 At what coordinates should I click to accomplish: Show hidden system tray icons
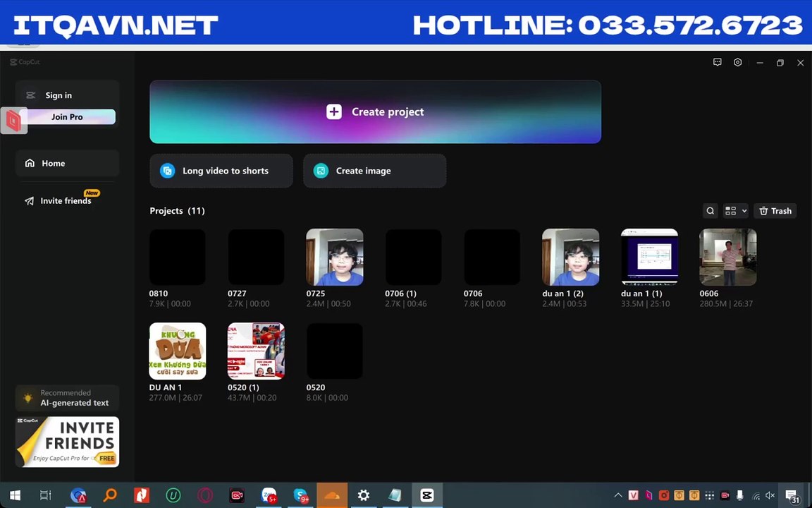point(618,495)
